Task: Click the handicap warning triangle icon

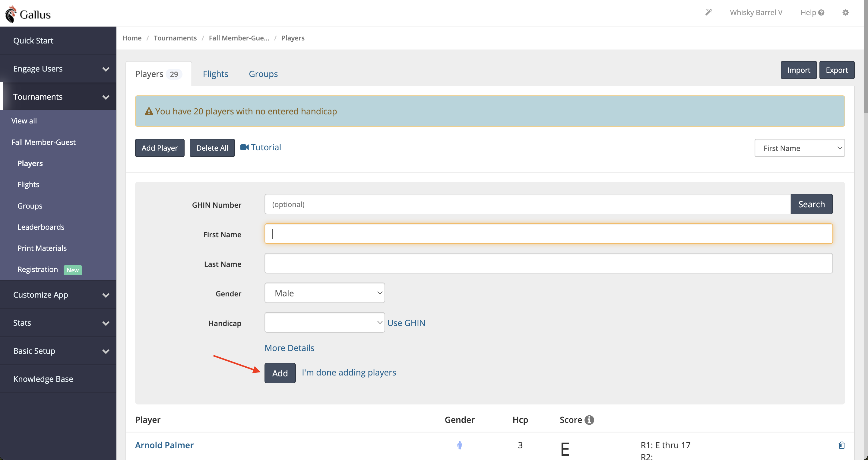Action: click(x=149, y=111)
